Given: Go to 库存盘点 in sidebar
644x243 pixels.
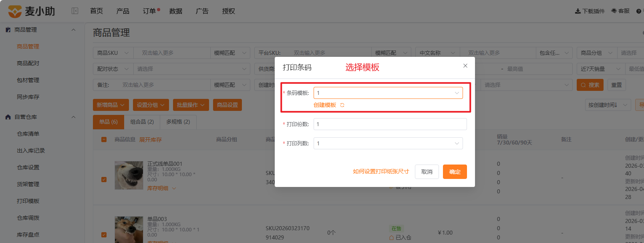Looking at the screenshot, I should click(x=28, y=235).
